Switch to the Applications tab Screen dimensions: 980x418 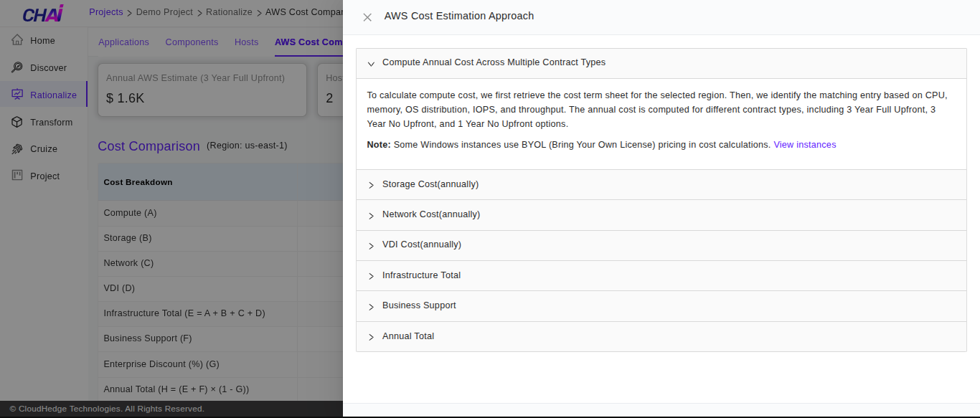tap(123, 42)
